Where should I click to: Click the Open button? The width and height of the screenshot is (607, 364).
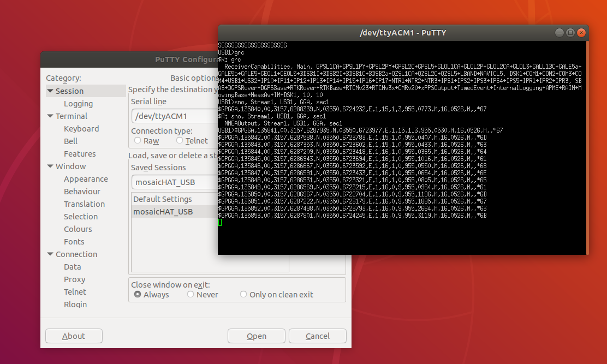click(x=256, y=336)
